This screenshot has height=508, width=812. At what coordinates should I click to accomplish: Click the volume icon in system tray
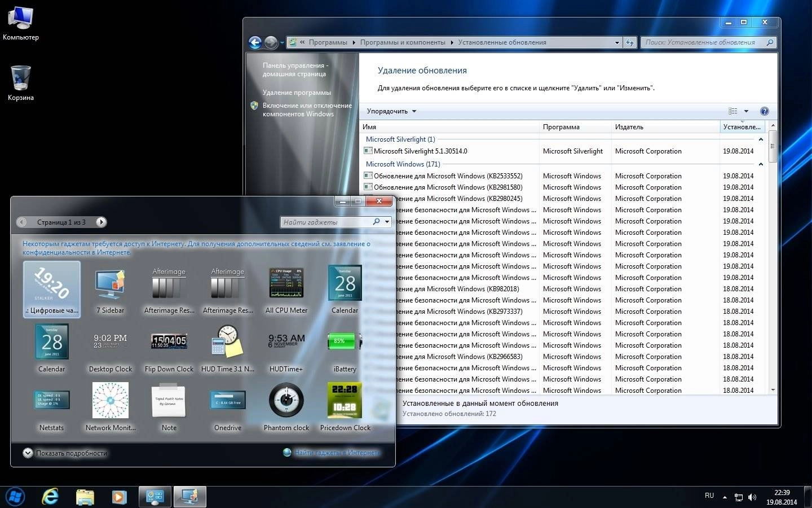752,497
